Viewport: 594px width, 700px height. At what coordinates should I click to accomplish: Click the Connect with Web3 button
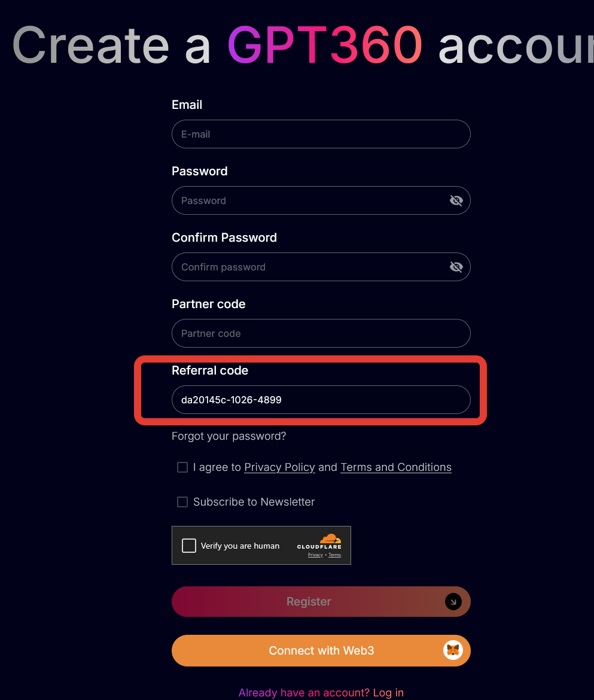click(x=321, y=650)
